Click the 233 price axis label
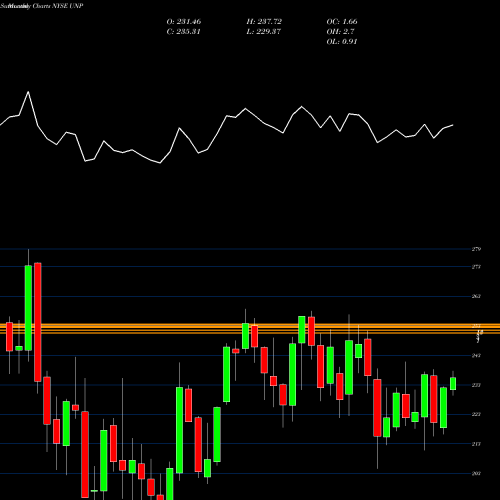500x500 pixels. point(476,385)
